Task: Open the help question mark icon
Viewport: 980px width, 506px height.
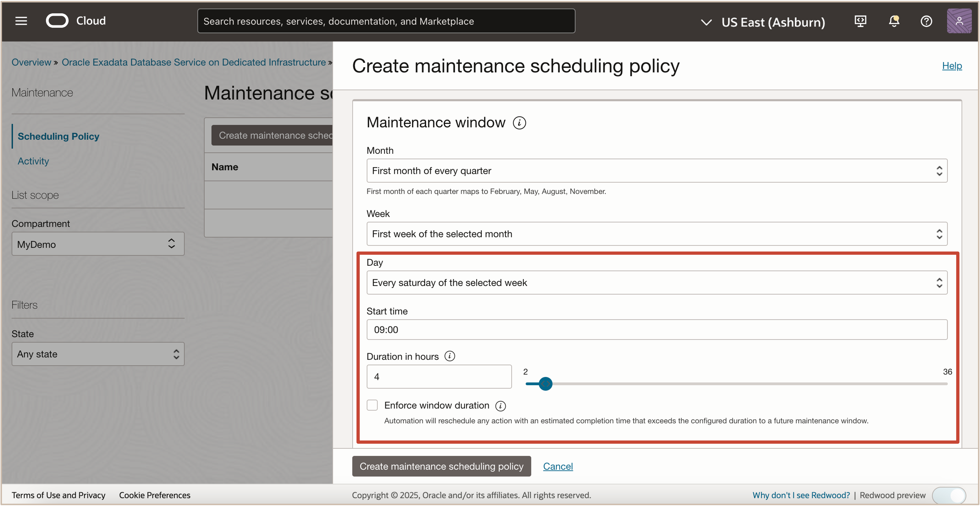Action: [x=926, y=21]
